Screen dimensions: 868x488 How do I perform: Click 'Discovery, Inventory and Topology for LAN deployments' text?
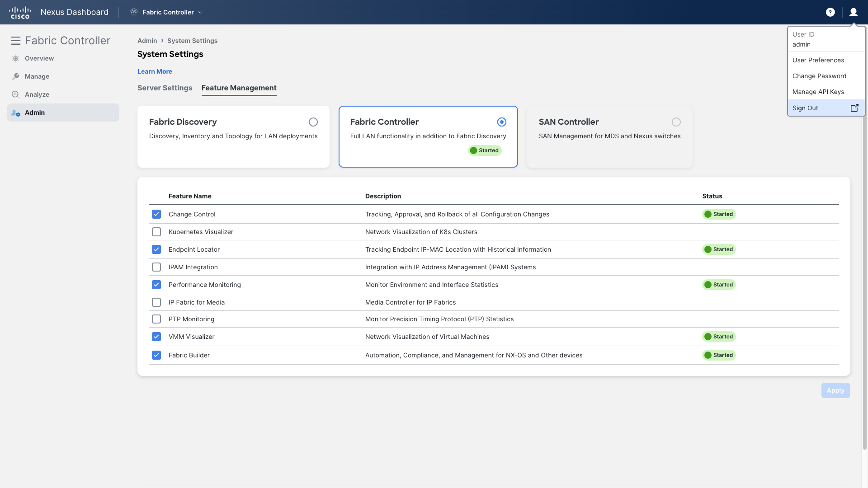[x=233, y=136]
